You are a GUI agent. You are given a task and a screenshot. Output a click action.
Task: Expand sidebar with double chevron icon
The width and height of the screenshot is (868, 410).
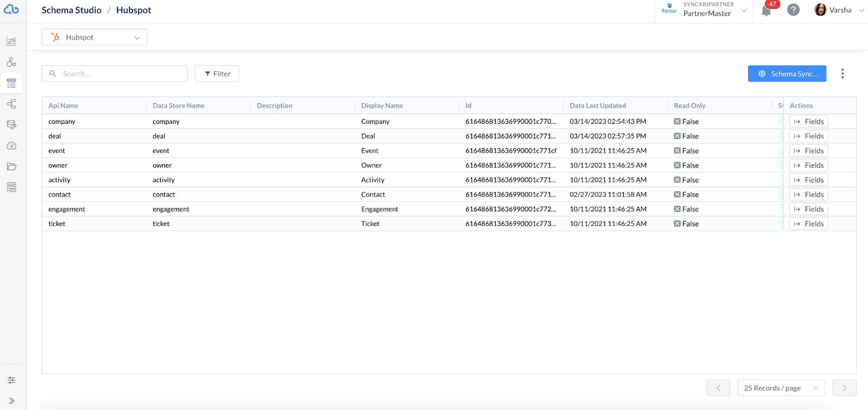(11, 401)
